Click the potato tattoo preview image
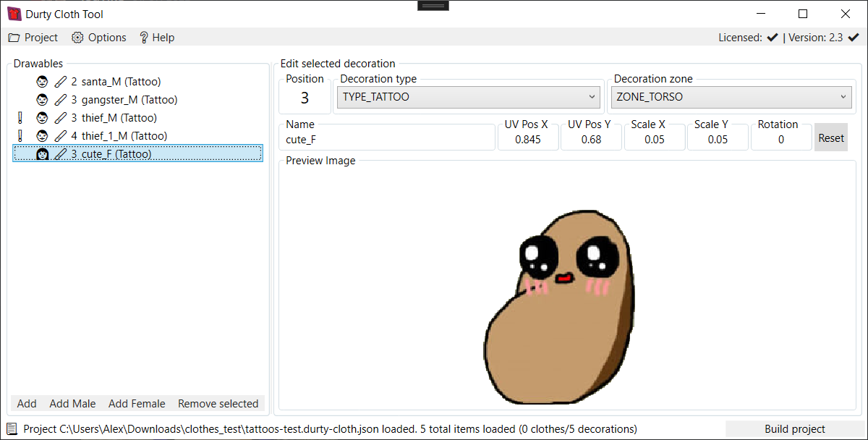 coord(561,308)
